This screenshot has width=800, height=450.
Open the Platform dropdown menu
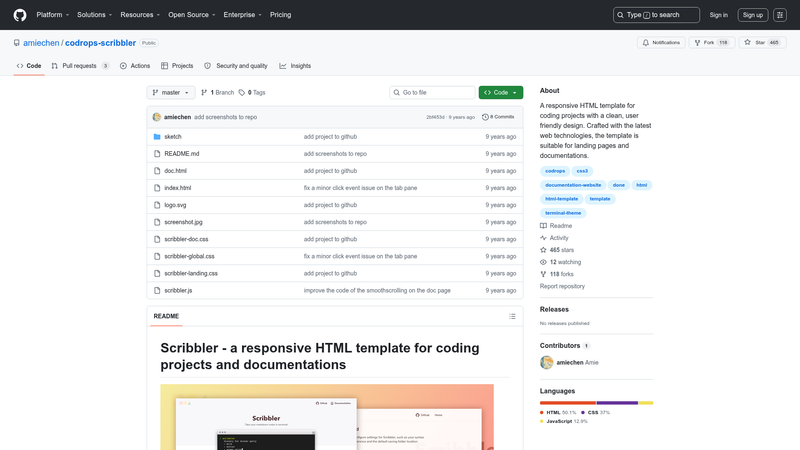53,15
